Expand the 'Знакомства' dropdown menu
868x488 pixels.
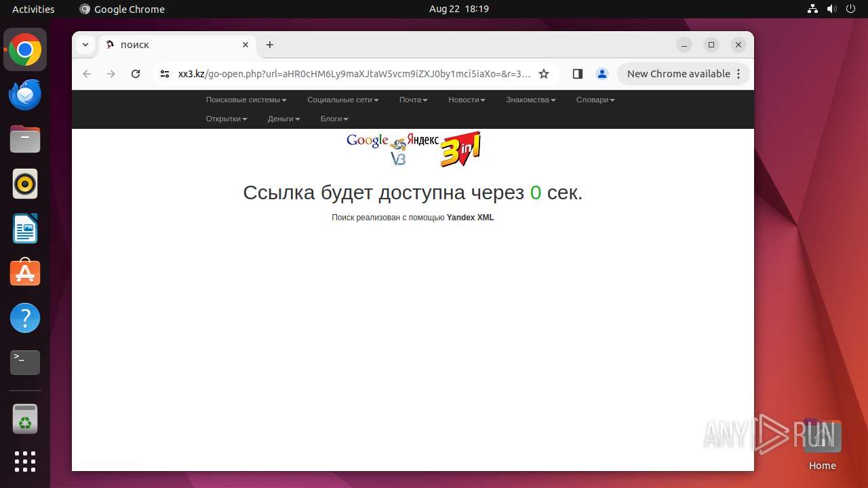click(x=530, y=100)
